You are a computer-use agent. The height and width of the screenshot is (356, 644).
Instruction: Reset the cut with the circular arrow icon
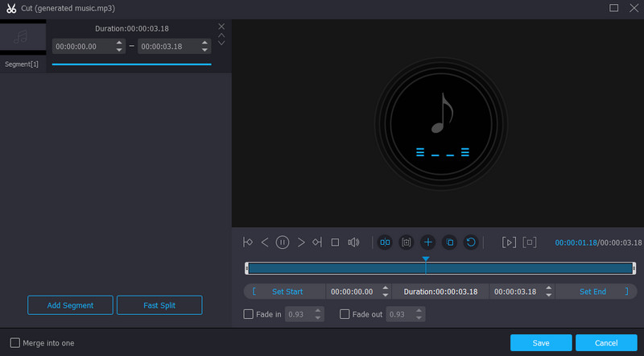(471, 242)
